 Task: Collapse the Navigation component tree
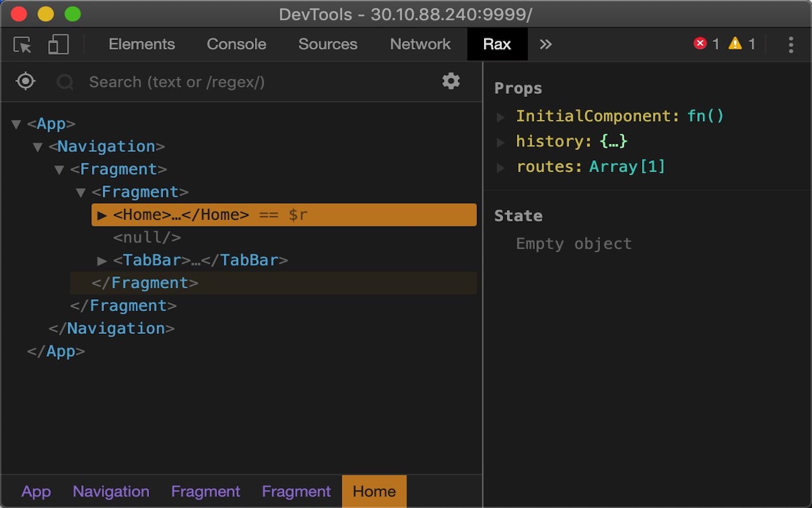click(37, 146)
